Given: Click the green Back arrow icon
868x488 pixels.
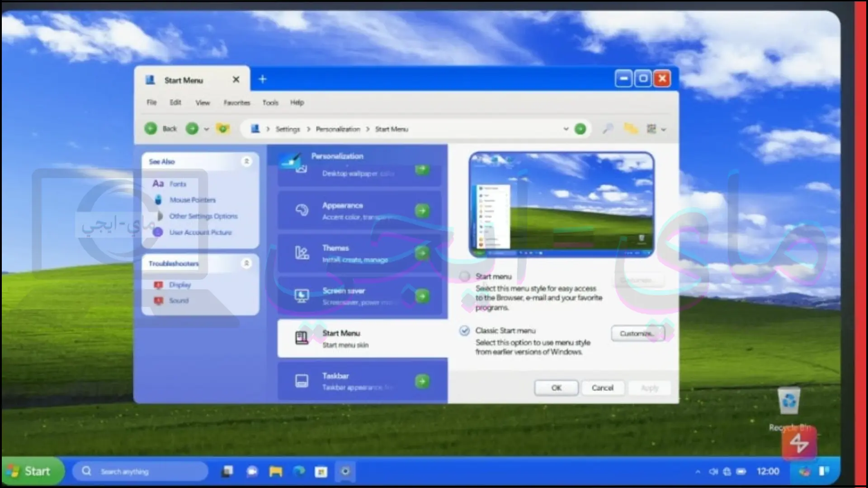Looking at the screenshot, I should (151, 129).
